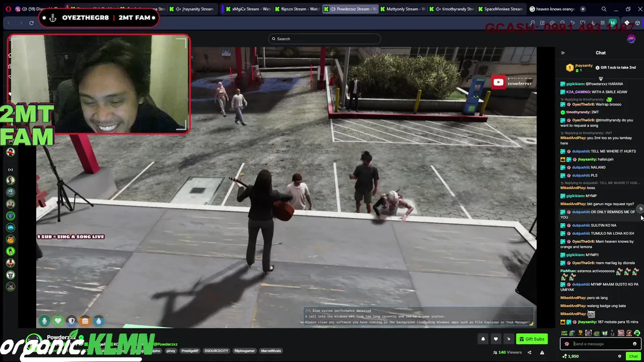Select the Mattyonly Stream tab

(x=403, y=9)
